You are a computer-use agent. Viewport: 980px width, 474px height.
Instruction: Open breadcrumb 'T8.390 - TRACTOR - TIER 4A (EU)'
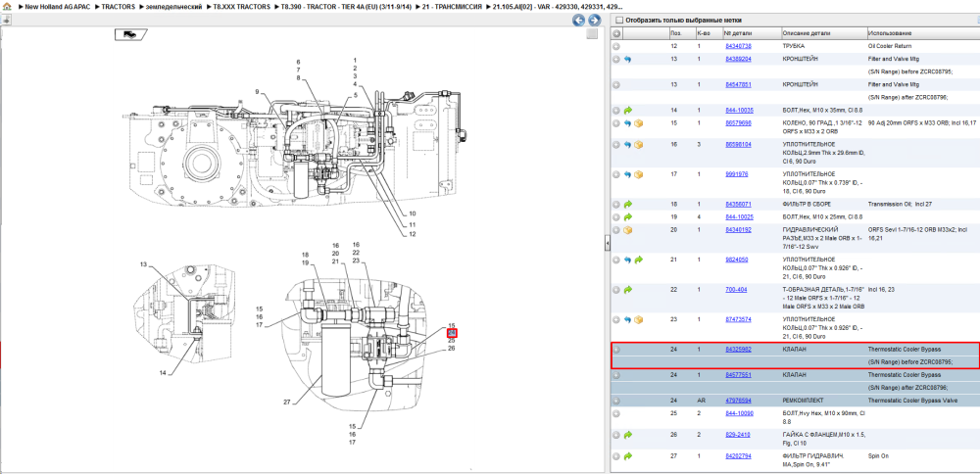pyautogui.click(x=346, y=6)
